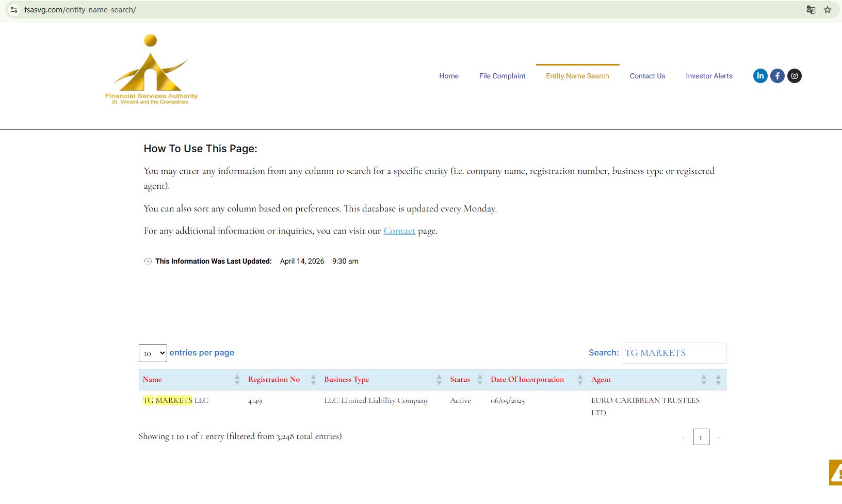Open the LinkedIn social icon
This screenshot has height=504, width=842.
pyautogui.click(x=760, y=76)
